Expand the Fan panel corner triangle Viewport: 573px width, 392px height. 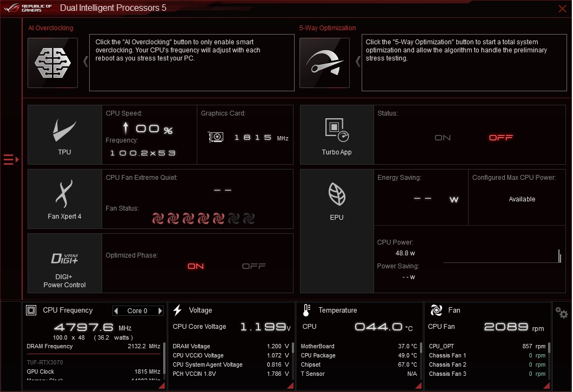547,386
